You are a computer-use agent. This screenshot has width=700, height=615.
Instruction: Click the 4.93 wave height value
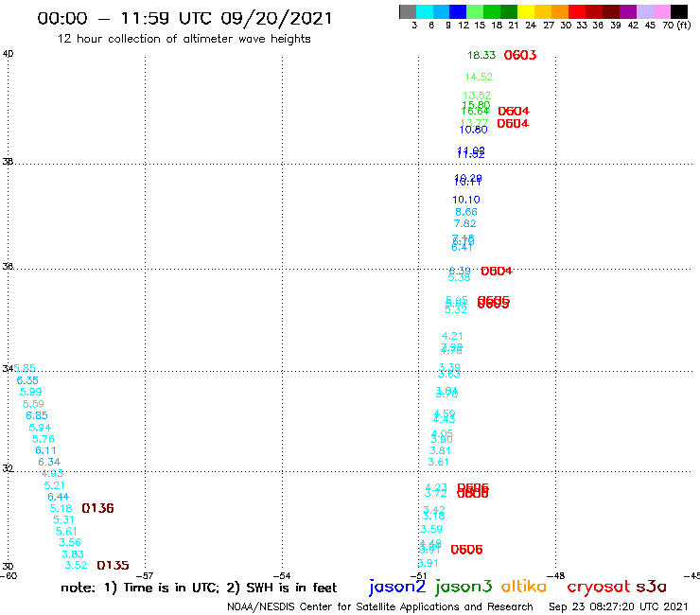coord(52,473)
